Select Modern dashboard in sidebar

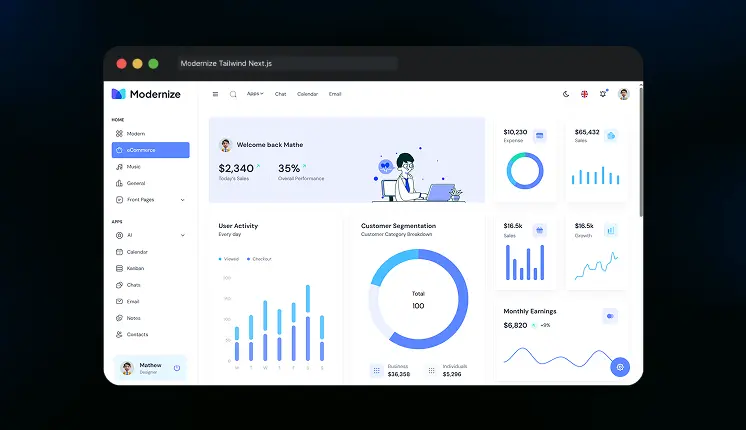150,134
